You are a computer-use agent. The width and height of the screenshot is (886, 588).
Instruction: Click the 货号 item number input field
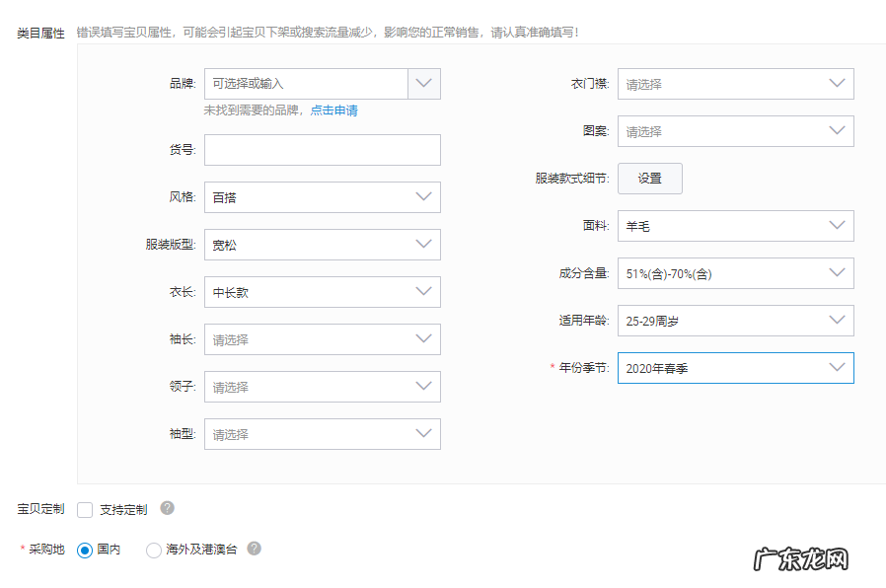click(x=321, y=149)
